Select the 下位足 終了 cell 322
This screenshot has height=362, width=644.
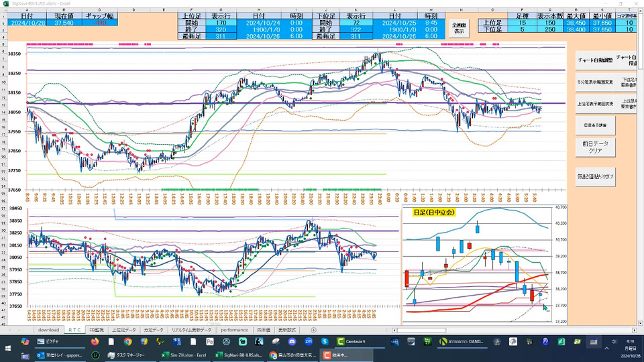356,29
